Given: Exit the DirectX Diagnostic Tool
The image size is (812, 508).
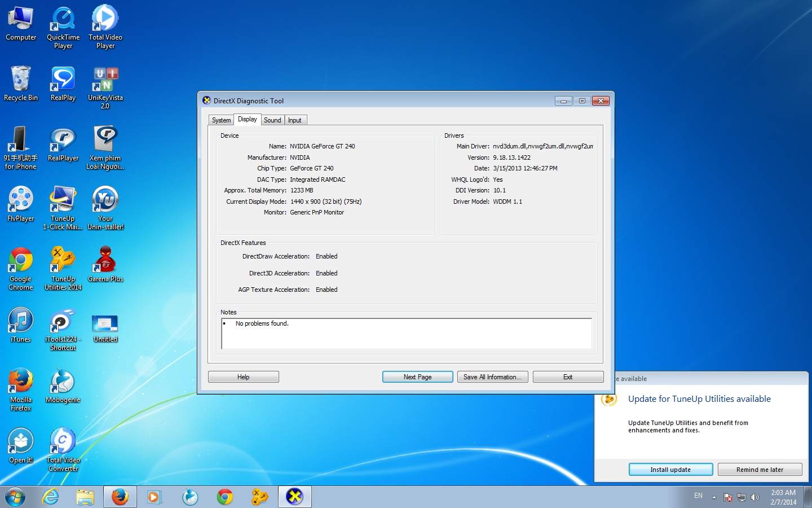Looking at the screenshot, I should (568, 377).
